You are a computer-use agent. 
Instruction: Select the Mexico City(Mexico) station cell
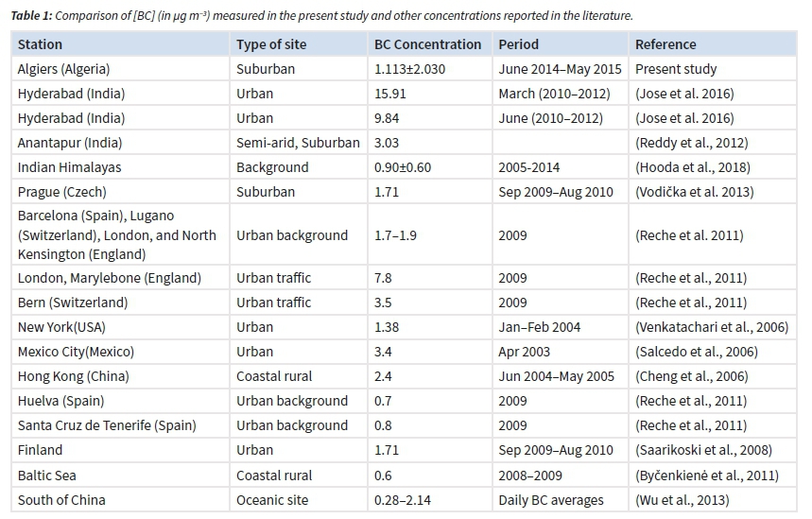77,352
